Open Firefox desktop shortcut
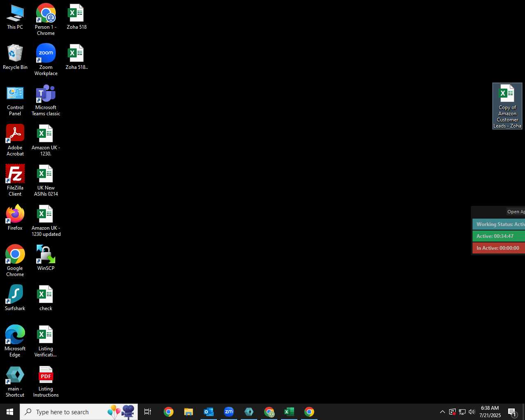Image resolution: width=525 pixels, height=420 pixels. point(15,218)
